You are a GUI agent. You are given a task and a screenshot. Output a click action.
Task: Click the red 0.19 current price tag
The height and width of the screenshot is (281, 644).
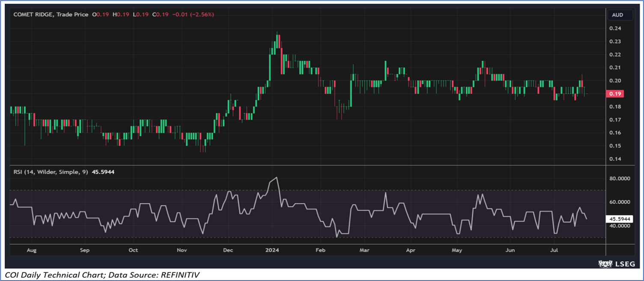(615, 94)
